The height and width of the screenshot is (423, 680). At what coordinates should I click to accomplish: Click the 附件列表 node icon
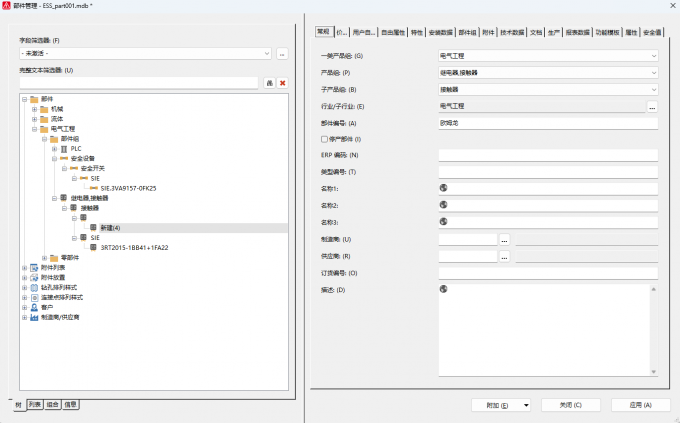34,268
